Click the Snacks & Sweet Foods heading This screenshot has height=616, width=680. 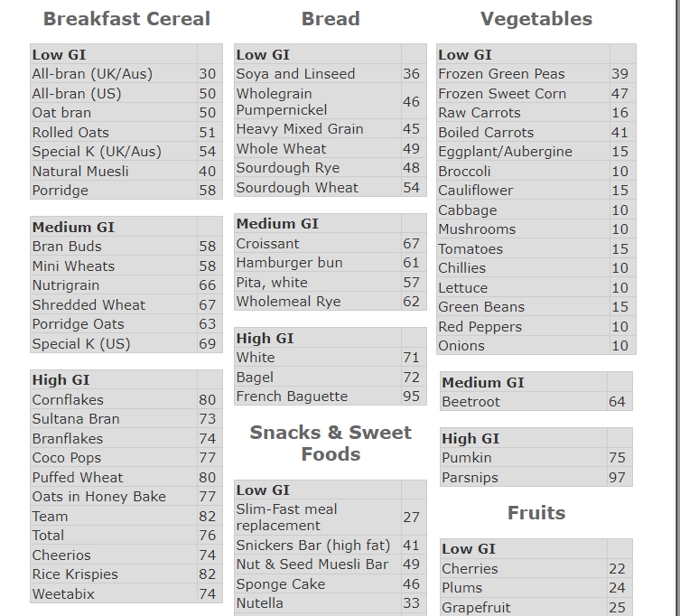click(331, 443)
